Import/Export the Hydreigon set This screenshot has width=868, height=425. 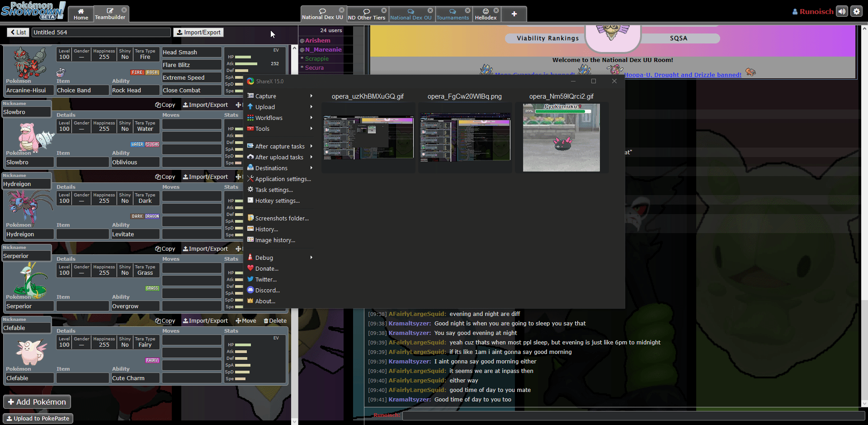[205, 177]
